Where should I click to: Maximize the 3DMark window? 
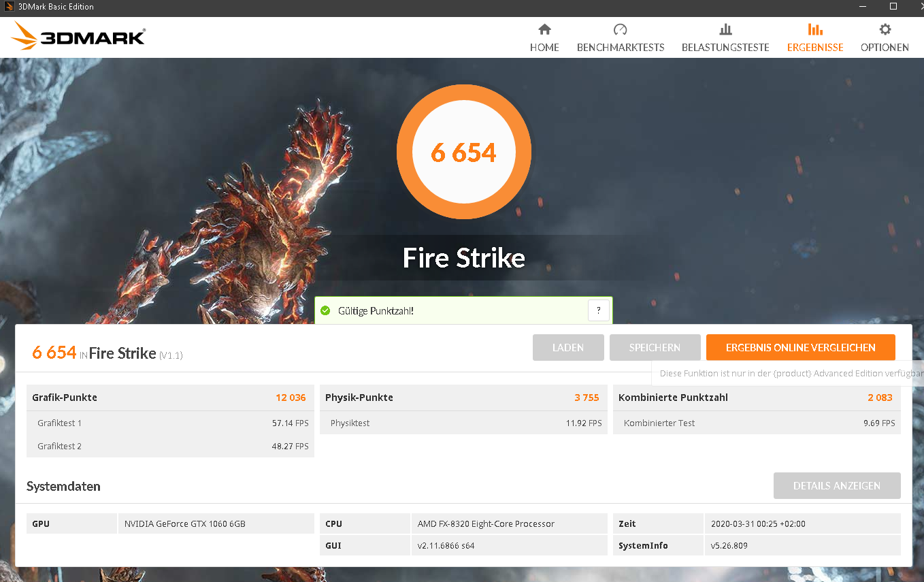(x=893, y=7)
